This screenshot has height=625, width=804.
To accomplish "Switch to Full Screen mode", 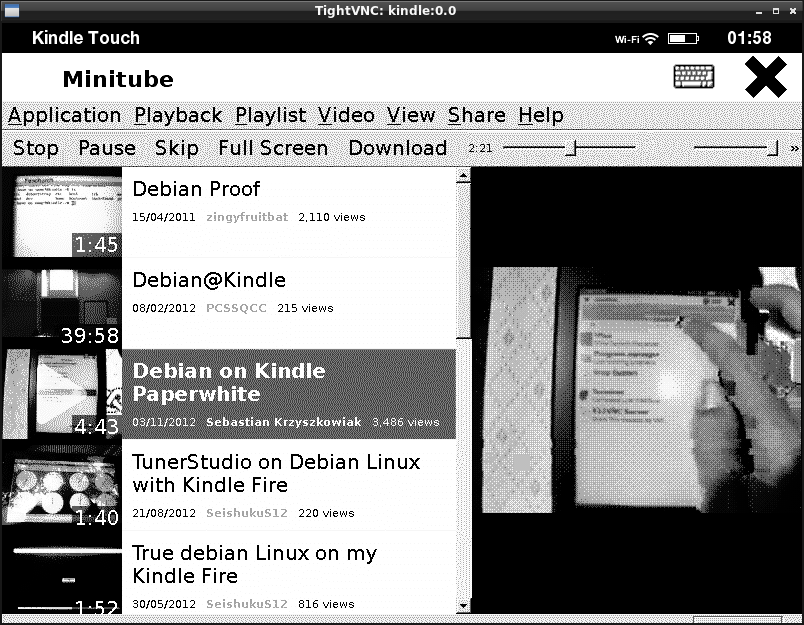I will tap(273, 148).
